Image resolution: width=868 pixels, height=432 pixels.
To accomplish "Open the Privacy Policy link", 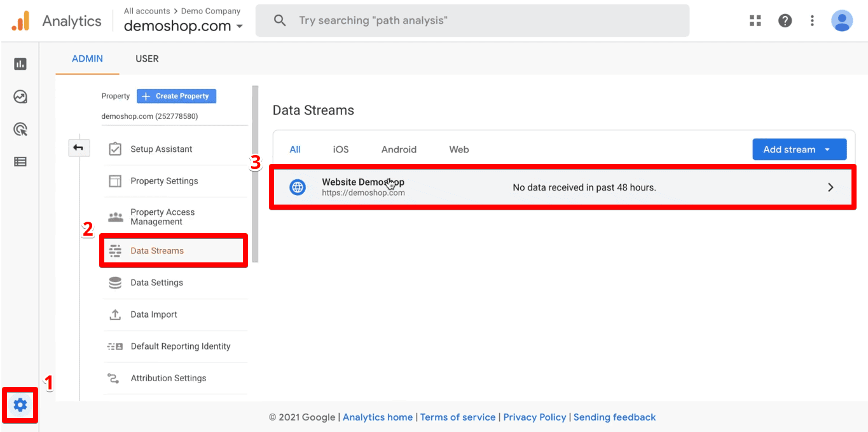I will tap(534, 417).
